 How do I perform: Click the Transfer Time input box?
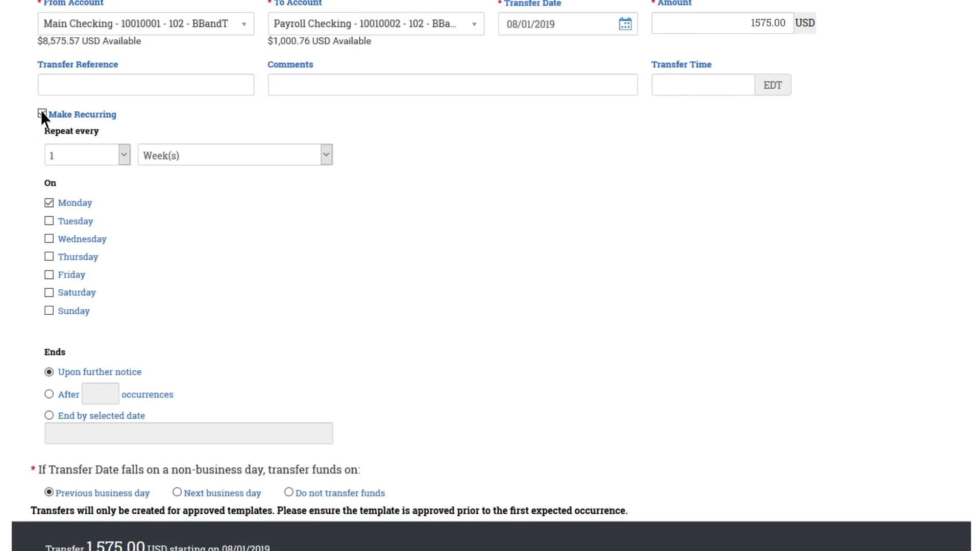coord(702,85)
